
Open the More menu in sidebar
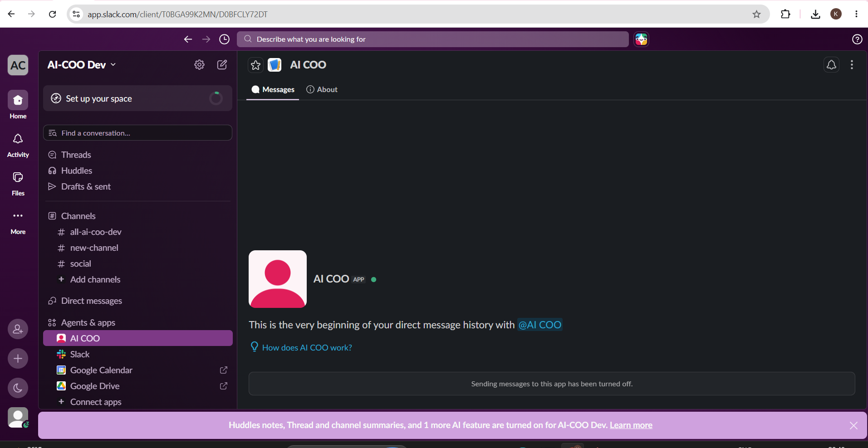point(18,222)
